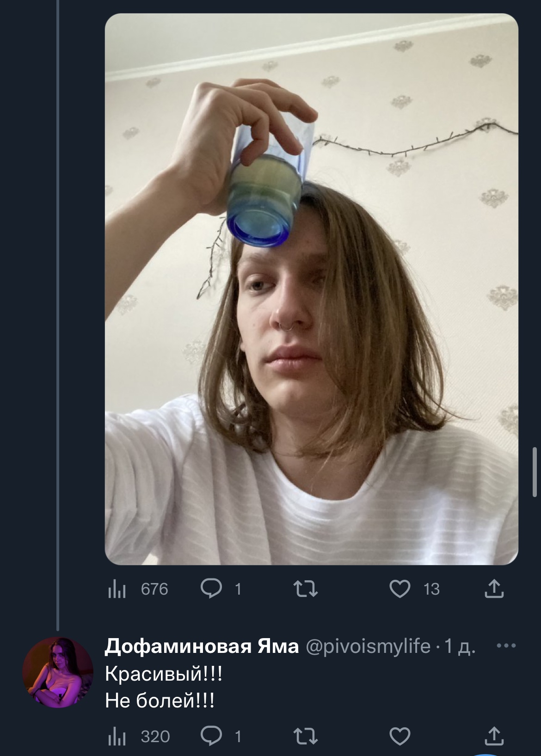
Task: Click the '1 д.' timestamp link
Action: point(459,646)
